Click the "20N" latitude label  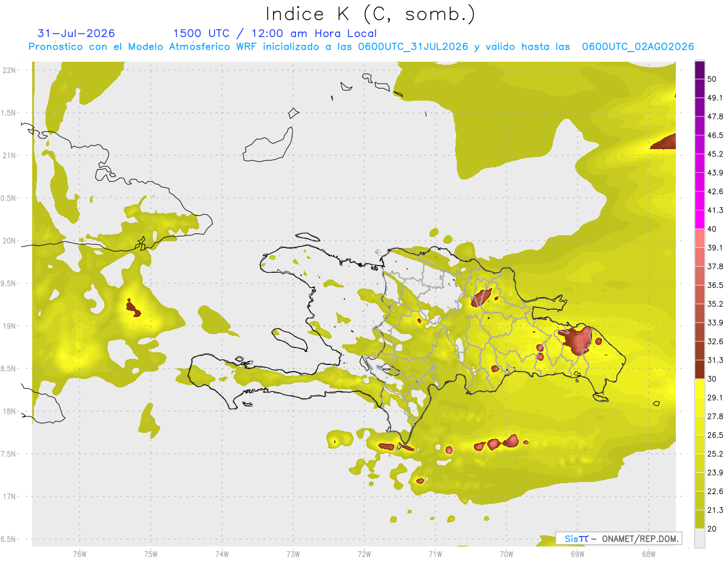pyautogui.click(x=10, y=241)
